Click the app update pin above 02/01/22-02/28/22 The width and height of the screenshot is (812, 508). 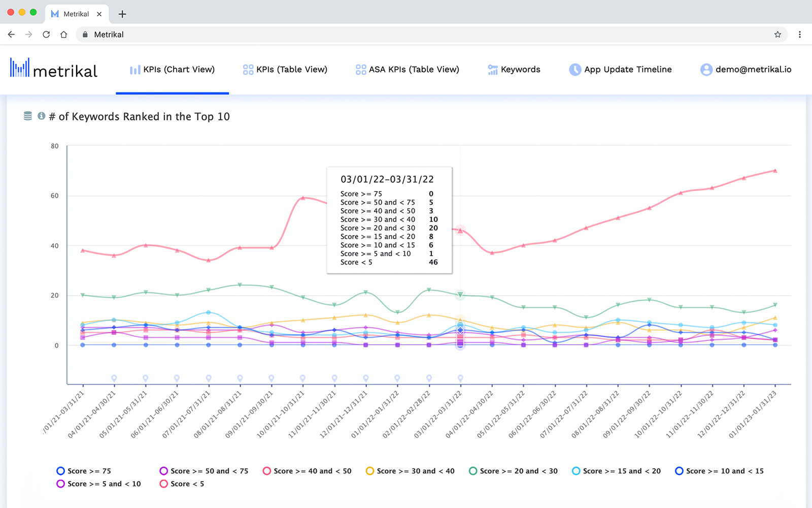click(x=429, y=378)
